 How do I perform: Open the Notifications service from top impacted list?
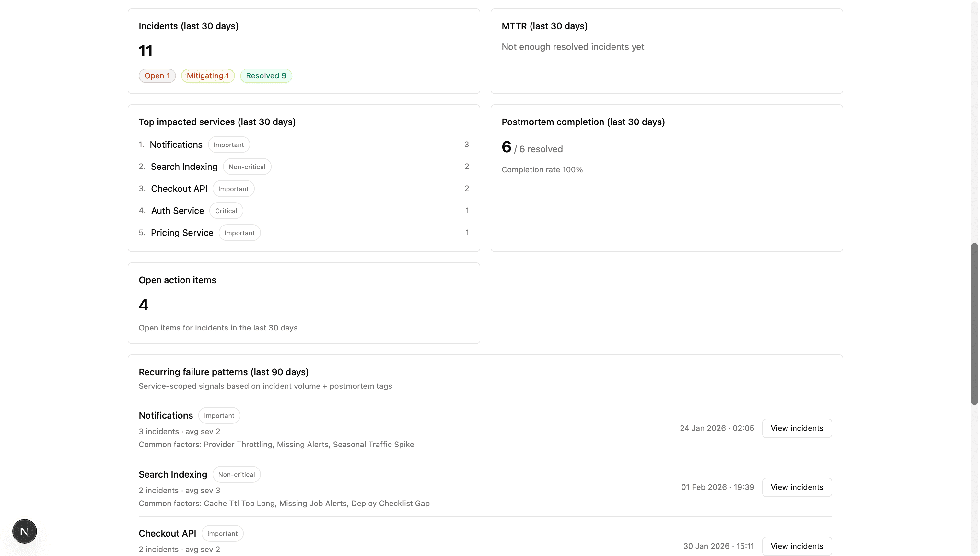point(176,145)
